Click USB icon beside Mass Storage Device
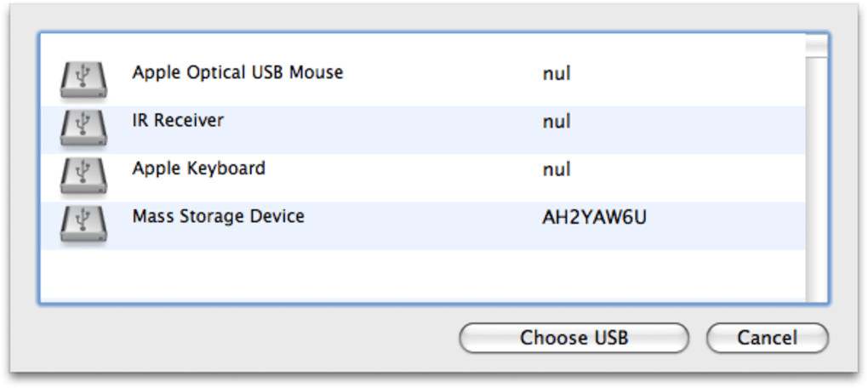 (x=83, y=225)
